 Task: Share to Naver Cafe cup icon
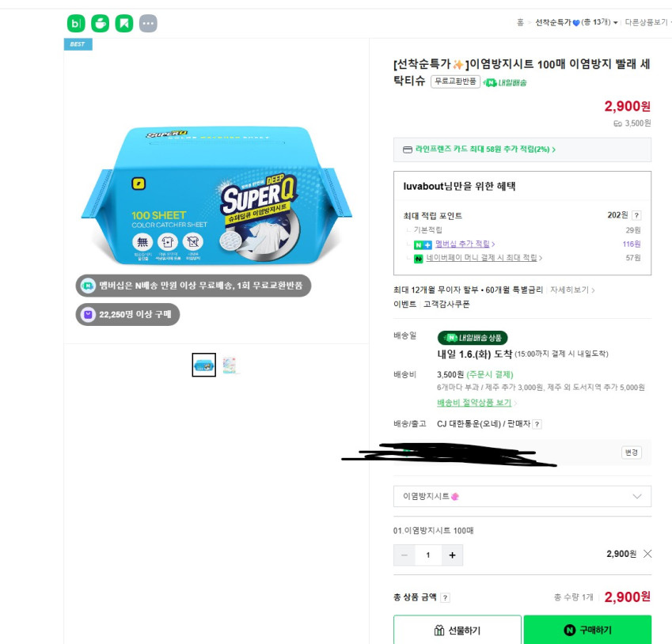click(100, 23)
